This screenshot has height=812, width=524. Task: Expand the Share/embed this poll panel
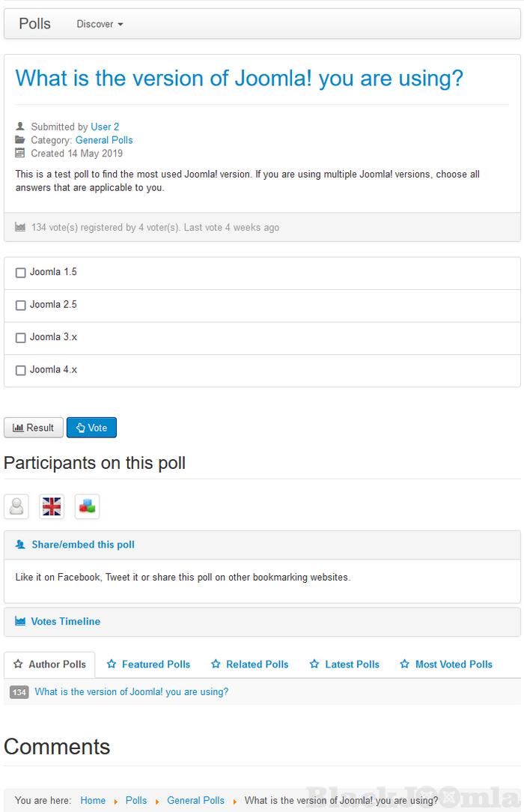pyautogui.click(x=83, y=545)
